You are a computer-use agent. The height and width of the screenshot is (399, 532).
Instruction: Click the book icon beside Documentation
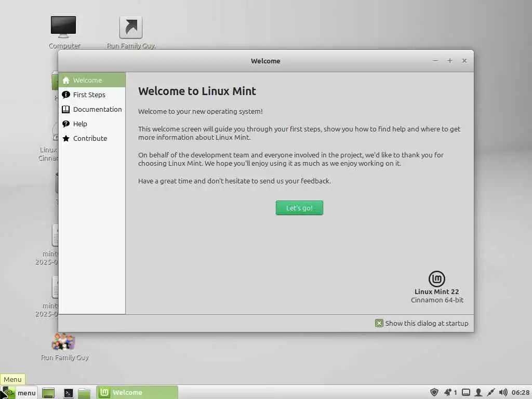(66, 109)
